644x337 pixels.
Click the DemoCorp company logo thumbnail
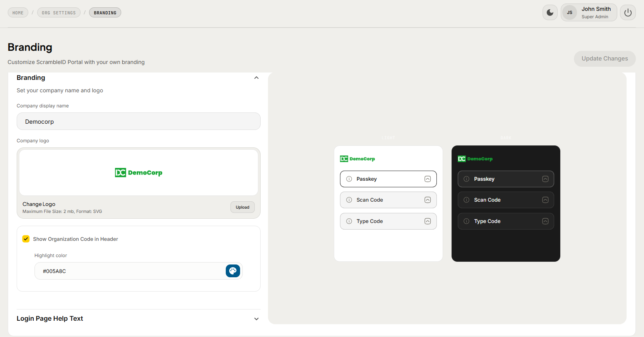click(x=139, y=173)
